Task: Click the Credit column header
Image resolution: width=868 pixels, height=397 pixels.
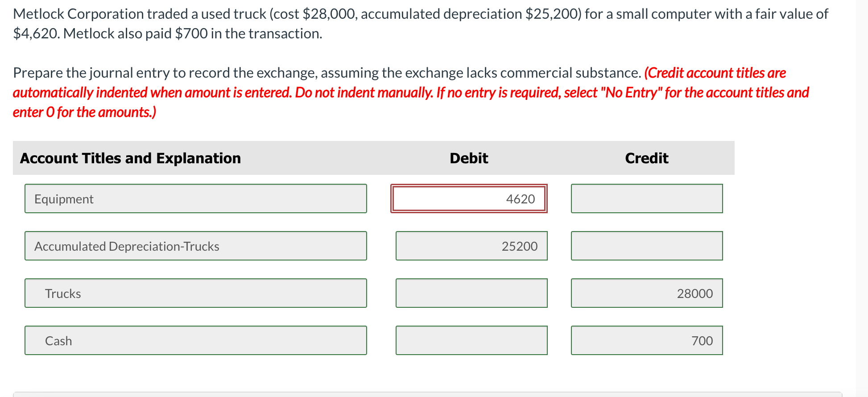Action: pyautogui.click(x=646, y=158)
